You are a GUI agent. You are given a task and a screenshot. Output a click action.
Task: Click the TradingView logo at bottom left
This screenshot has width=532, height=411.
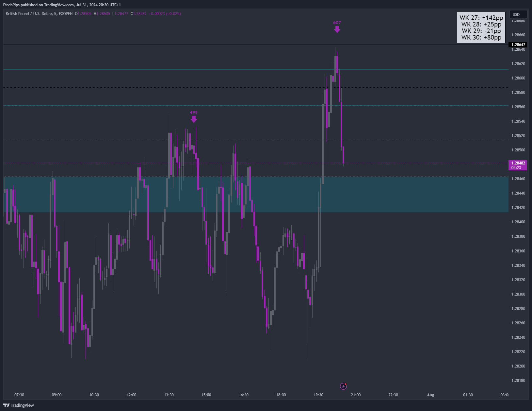coord(19,405)
